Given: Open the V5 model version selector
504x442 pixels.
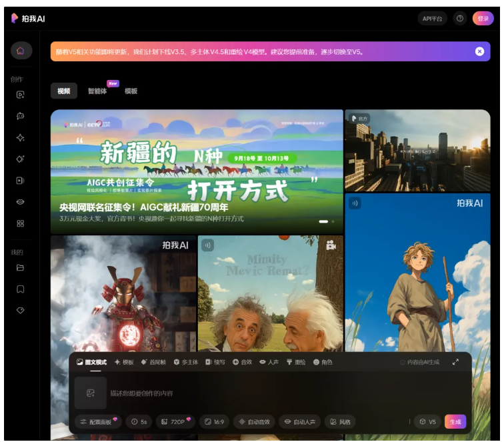Looking at the screenshot, I should [x=427, y=422].
